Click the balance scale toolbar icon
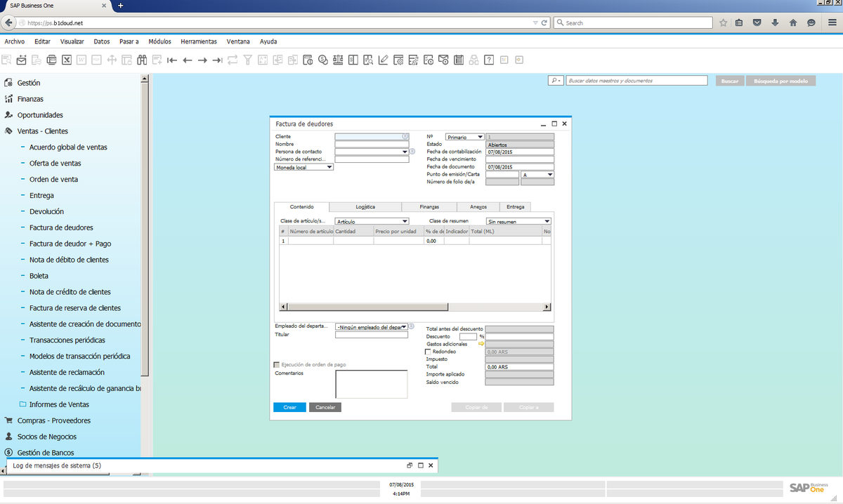This screenshot has height=504, width=843. click(338, 60)
